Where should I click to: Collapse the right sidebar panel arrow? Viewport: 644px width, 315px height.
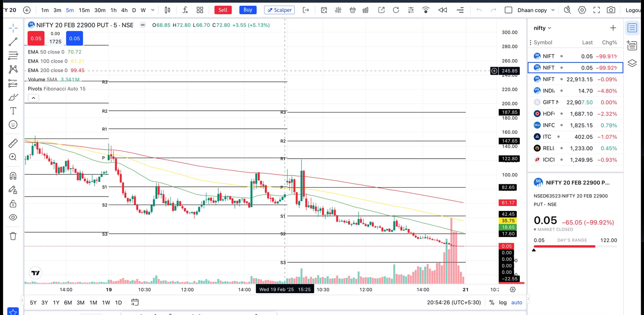click(x=528, y=298)
